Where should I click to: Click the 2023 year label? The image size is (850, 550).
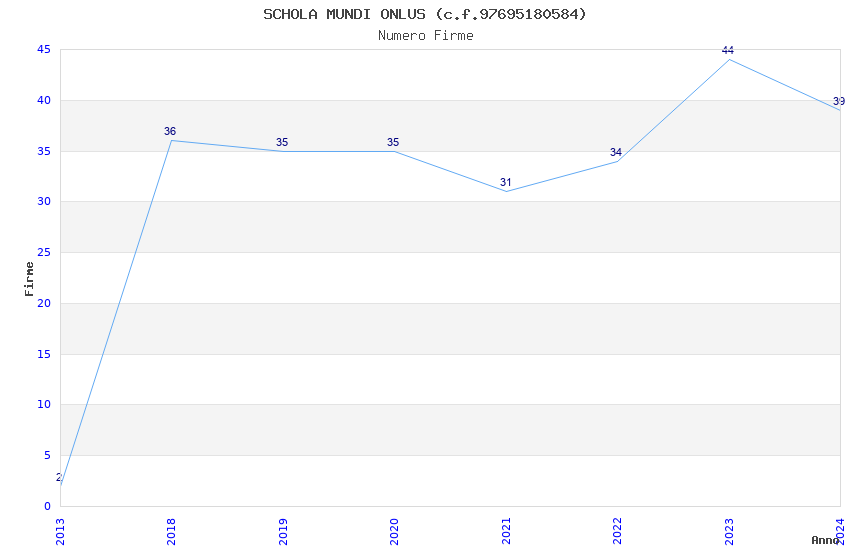[x=729, y=532]
